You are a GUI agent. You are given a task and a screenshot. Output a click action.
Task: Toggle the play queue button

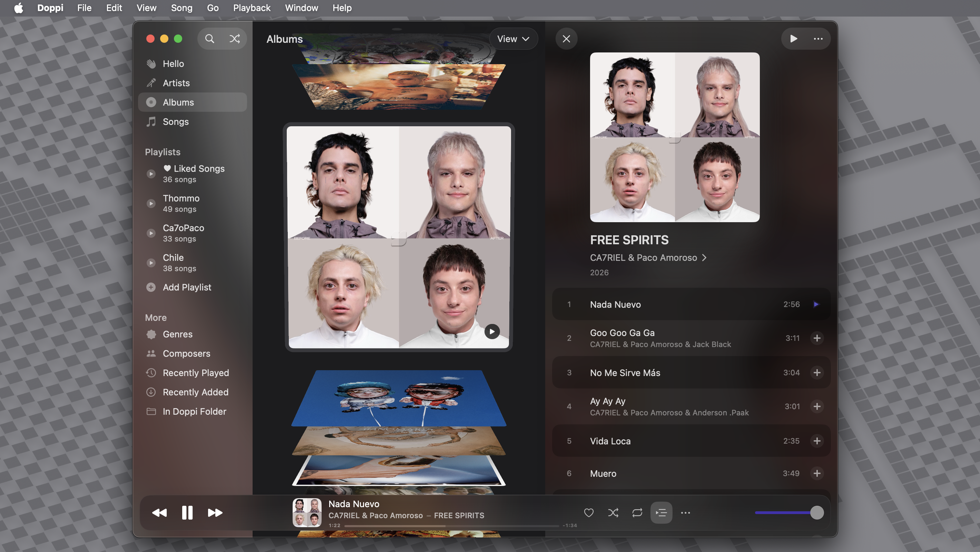point(661,513)
